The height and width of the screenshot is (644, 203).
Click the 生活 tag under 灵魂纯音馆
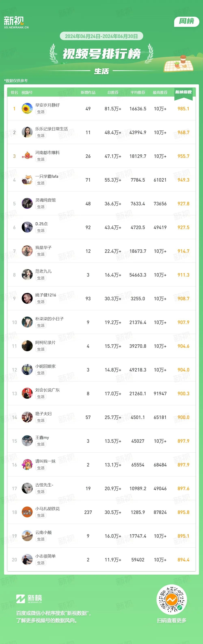coord(41,207)
